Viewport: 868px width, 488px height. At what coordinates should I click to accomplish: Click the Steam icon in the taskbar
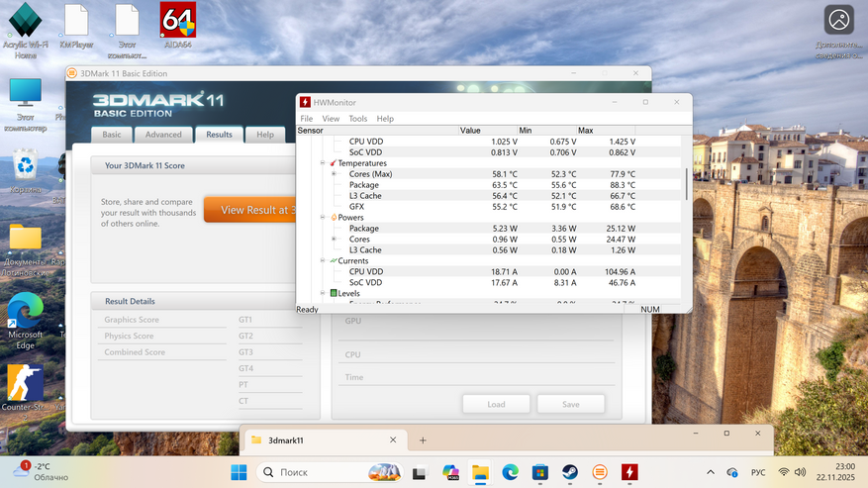570,472
